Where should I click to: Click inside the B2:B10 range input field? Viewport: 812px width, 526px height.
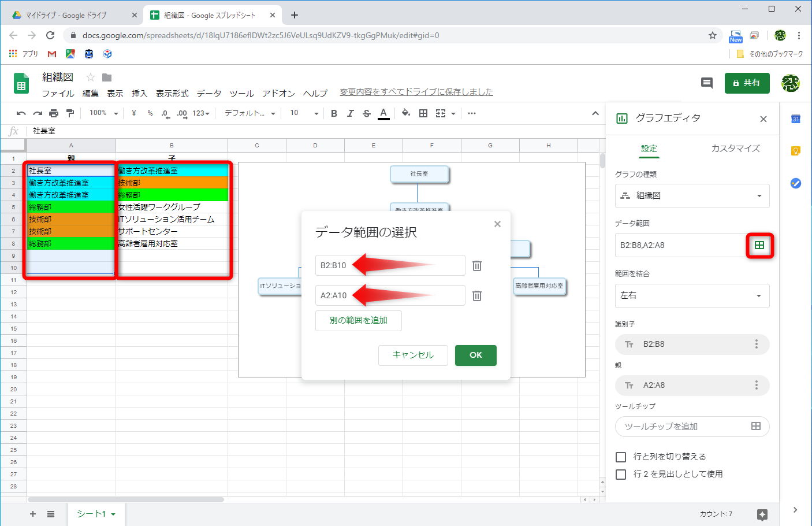390,265
